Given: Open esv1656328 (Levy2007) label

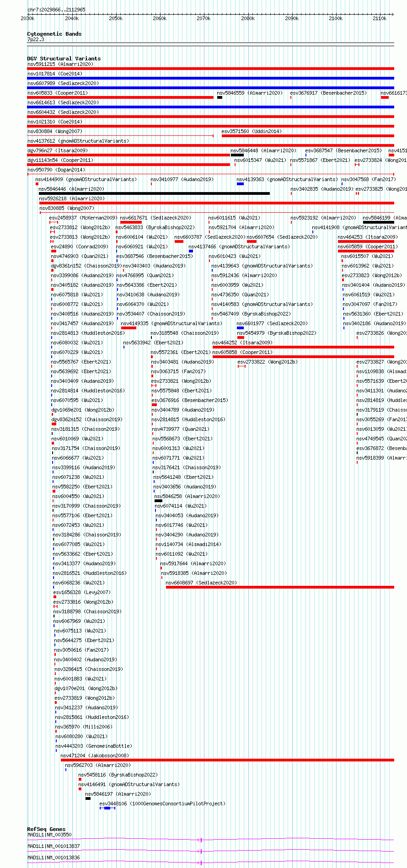Looking at the screenshot, I should click(x=82, y=592).
